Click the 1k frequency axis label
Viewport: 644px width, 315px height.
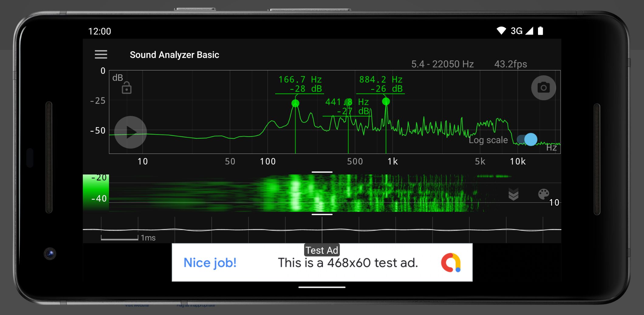[392, 161]
